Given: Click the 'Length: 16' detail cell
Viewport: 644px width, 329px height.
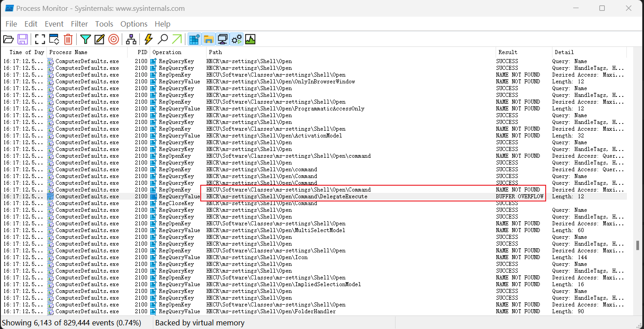Looking at the screenshot, I should [568, 284].
